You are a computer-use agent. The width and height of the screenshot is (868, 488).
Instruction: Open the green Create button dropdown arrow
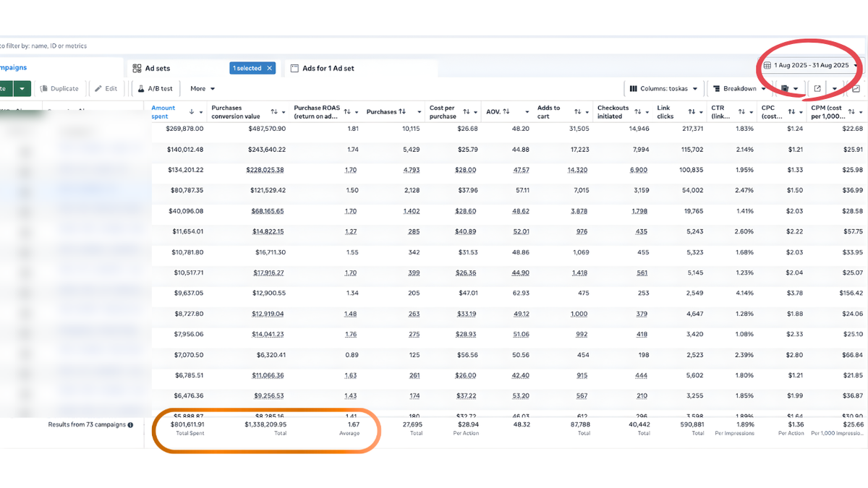tap(22, 89)
